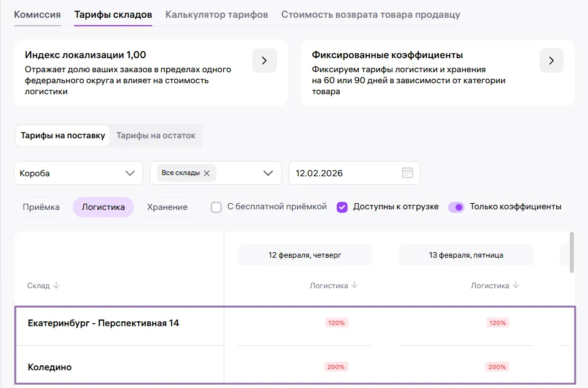The width and height of the screenshot is (588, 388).
Task: Sort Логистика column for 12 февраля
Action: pyautogui.click(x=355, y=285)
